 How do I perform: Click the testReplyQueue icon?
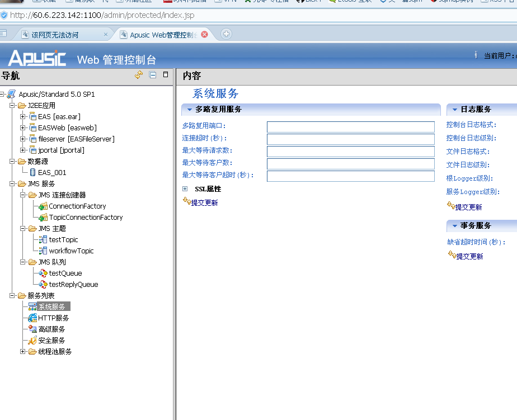pyautogui.click(x=43, y=284)
